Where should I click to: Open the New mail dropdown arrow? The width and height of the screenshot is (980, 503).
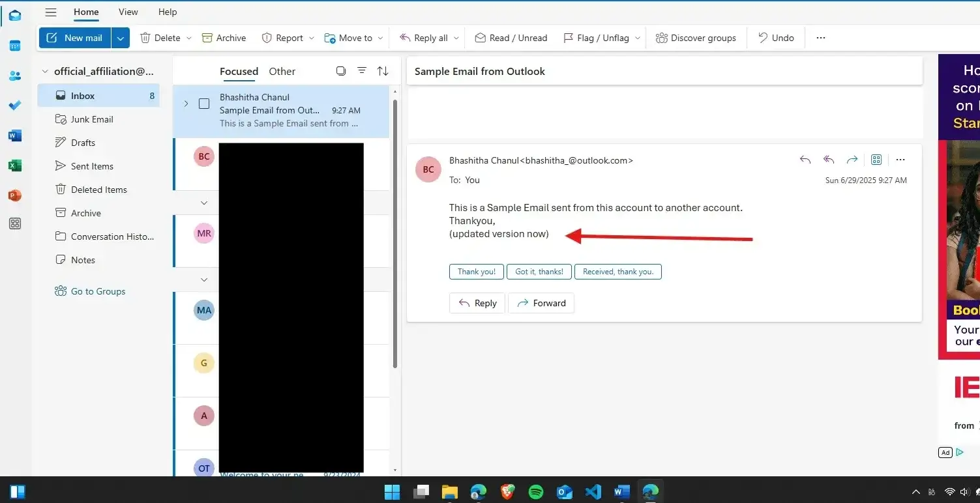click(120, 38)
